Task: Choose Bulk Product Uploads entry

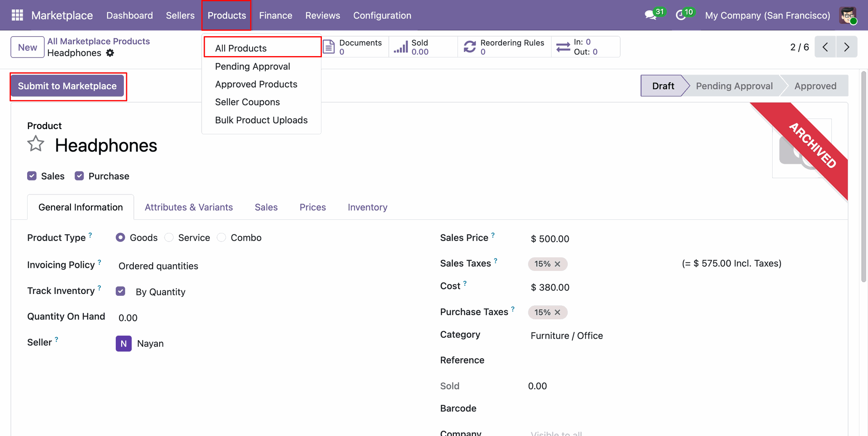Action: click(x=262, y=120)
